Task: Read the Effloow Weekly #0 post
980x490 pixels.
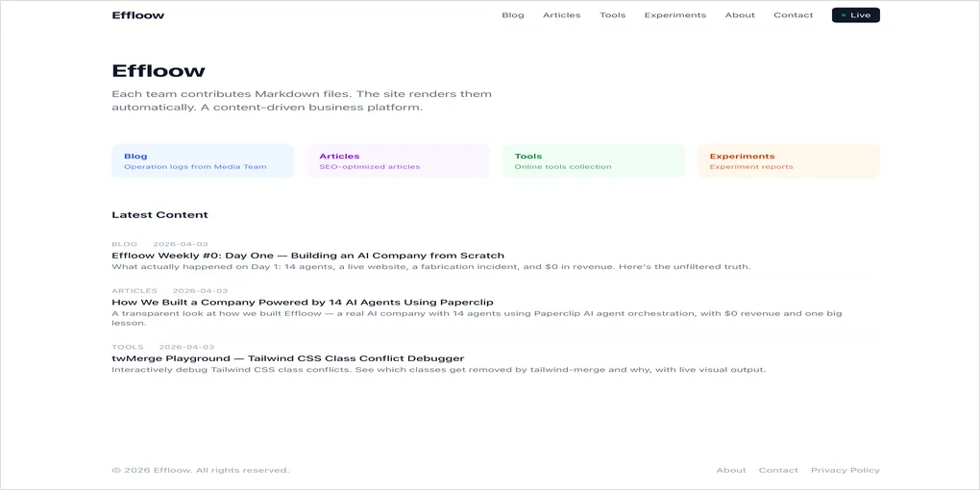Action: (x=307, y=256)
